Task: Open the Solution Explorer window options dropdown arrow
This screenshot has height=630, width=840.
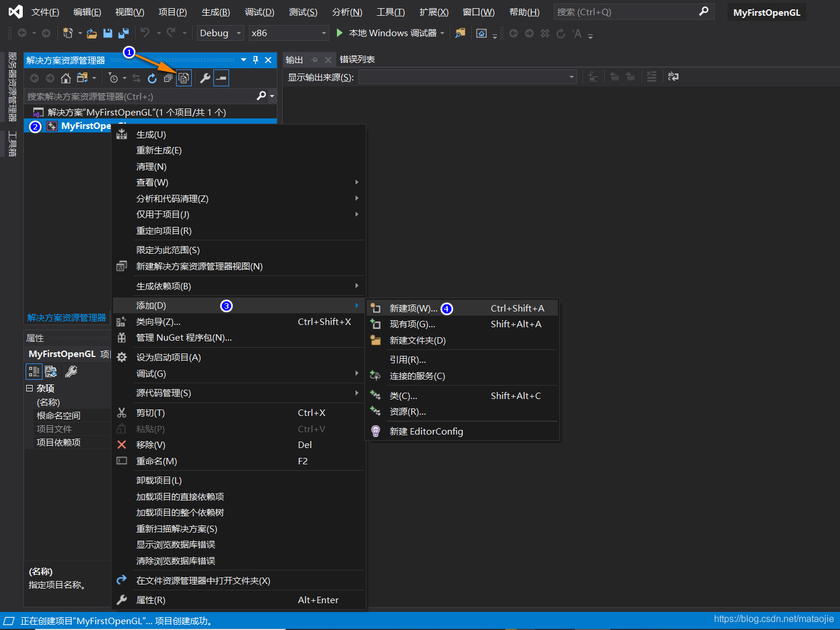Action: coord(244,60)
